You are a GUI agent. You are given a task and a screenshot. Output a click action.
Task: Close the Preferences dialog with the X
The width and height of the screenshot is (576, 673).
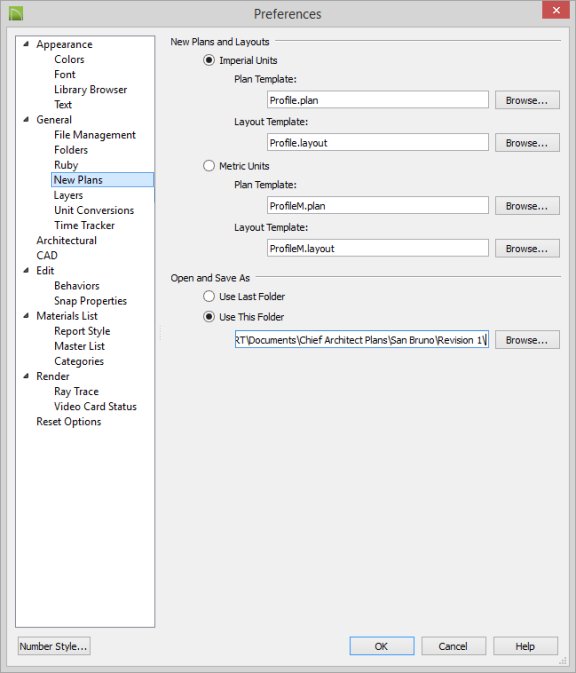(556, 10)
